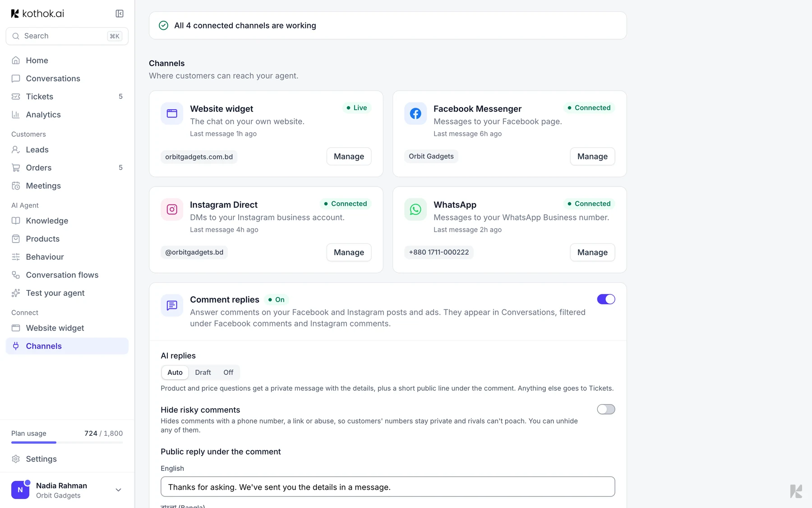The image size is (812, 508).
Task: Click the Conversation flows icon
Action: pos(16,275)
